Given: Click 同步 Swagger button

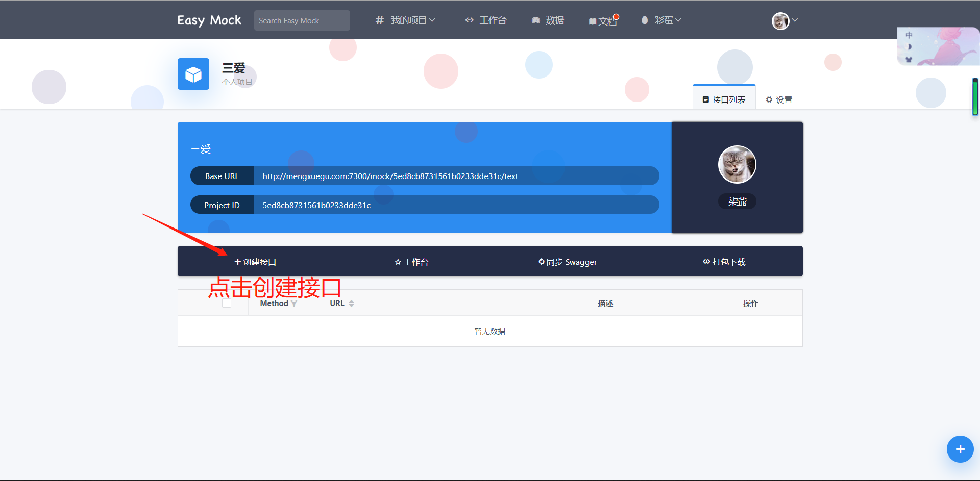Looking at the screenshot, I should coord(568,262).
